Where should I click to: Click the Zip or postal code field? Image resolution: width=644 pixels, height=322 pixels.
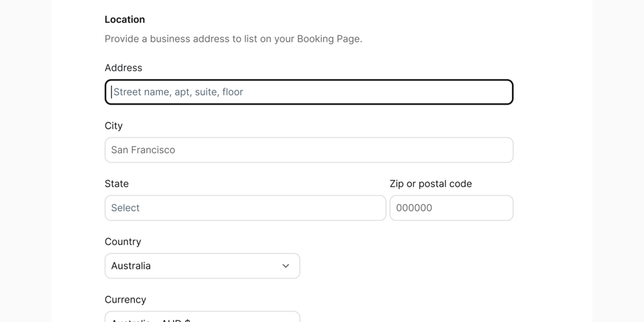pos(451,208)
